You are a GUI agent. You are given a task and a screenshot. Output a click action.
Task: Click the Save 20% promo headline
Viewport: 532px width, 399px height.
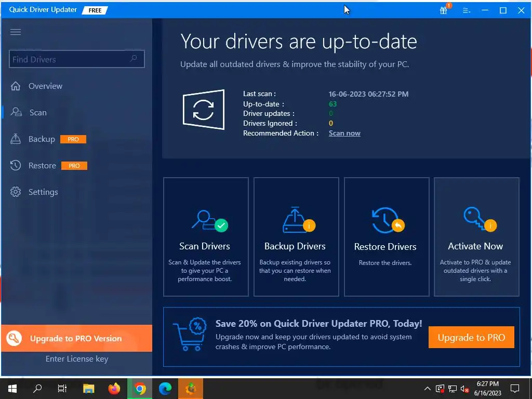(319, 323)
